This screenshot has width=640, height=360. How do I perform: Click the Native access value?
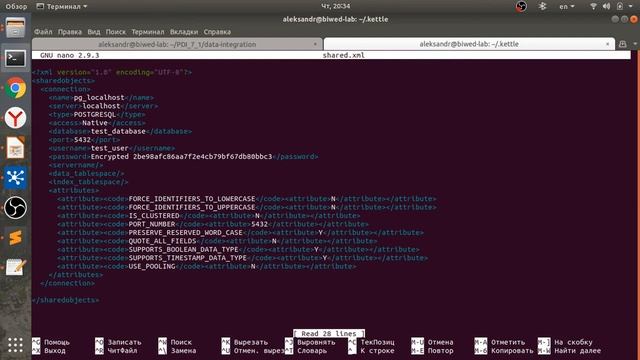pyautogui.click(x=95, y=123)
